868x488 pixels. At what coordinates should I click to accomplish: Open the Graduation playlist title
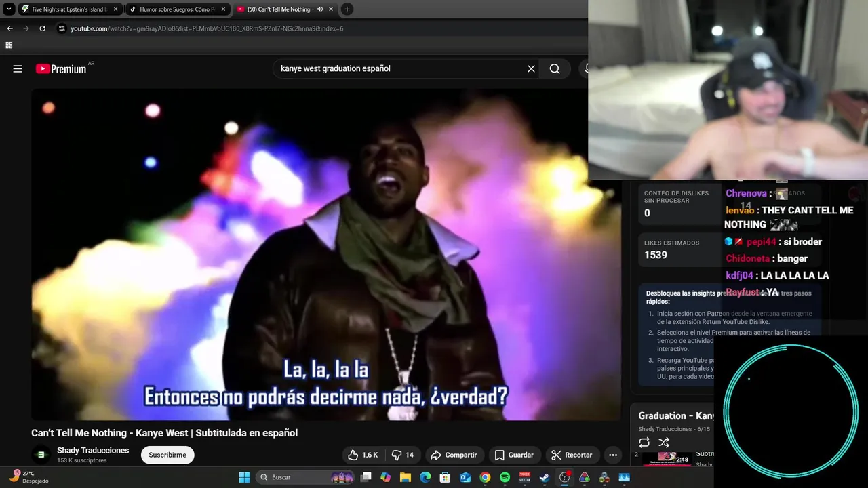point(675,415)
